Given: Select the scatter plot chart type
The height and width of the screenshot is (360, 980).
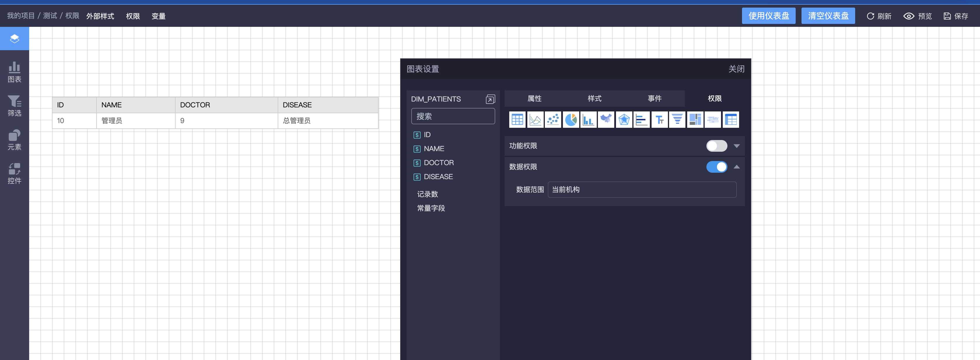Looking at the screenshot, I should click(x=553, y=120).
